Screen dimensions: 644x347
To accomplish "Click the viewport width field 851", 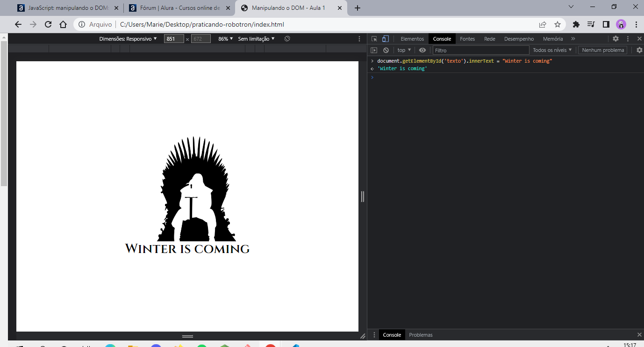I will 174,39.
